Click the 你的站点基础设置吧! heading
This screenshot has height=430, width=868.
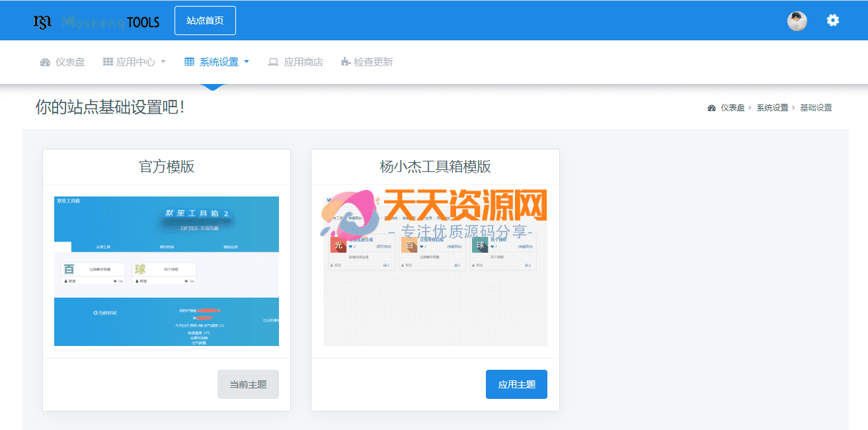[110, 107]
